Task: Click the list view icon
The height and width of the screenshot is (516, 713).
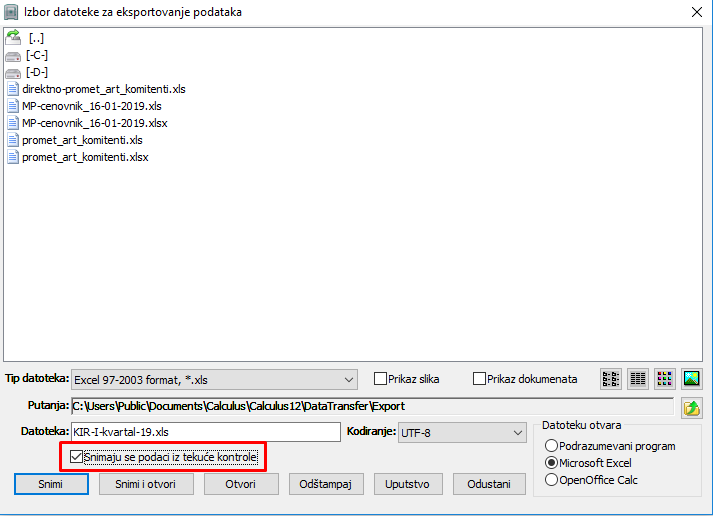Action: 610,379
